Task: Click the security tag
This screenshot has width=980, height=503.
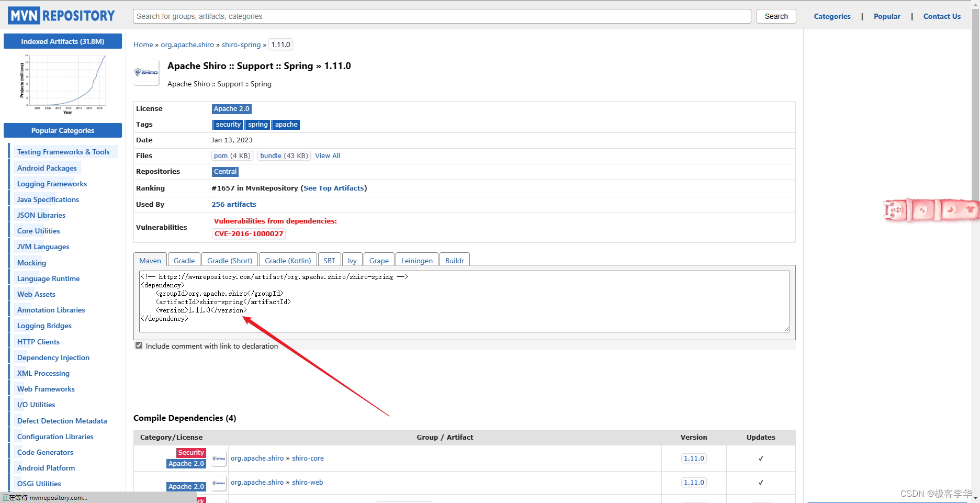Action: tap(228, 125)
